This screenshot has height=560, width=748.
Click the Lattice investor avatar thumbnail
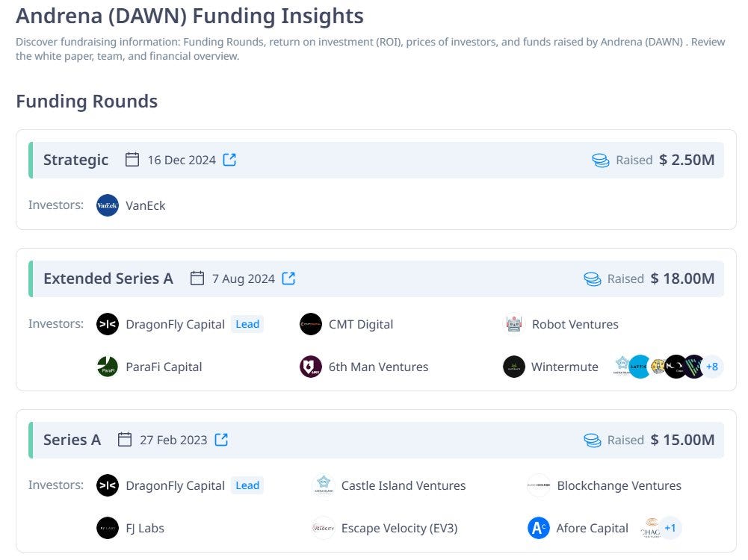(639, 367)
